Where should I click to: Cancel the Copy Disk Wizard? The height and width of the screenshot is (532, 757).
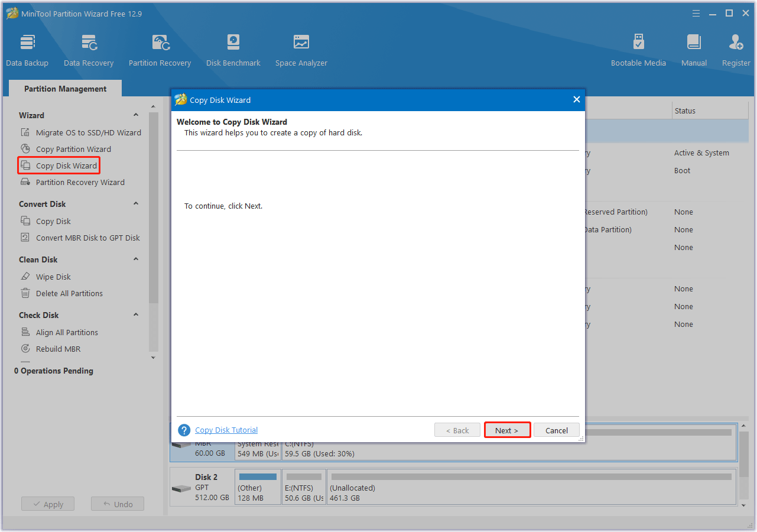pyautogui.click(x=557, y=430)
